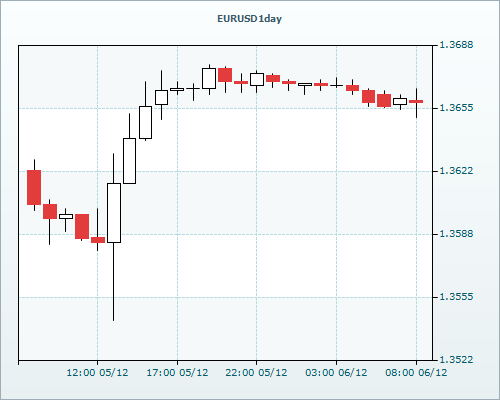Screen dimensions: 500x400
Task: Click the 1.3522 price axis label
Action: (456, 360)
